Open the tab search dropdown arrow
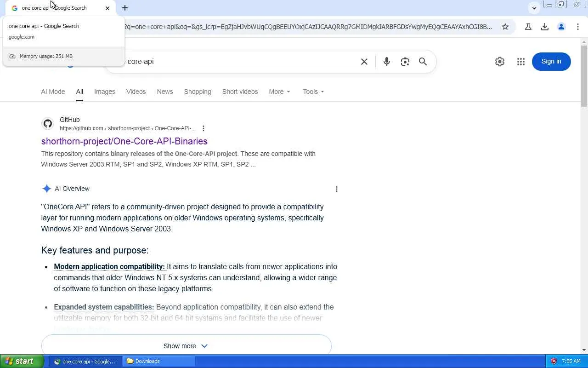588x368 pixels. point(534,8)
